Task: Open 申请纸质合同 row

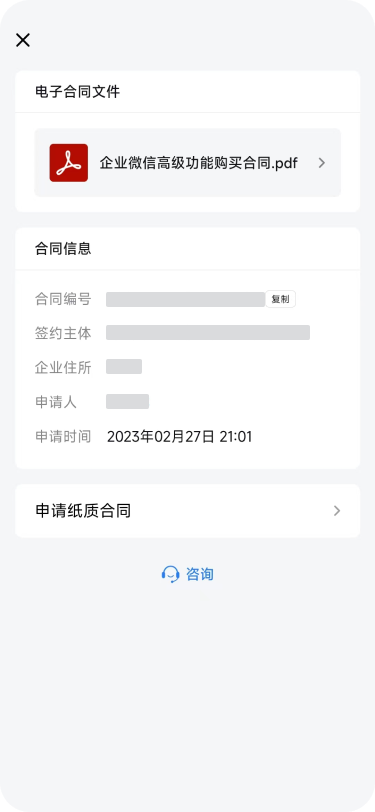Action: pyautogui.click(x=188, y=511)
